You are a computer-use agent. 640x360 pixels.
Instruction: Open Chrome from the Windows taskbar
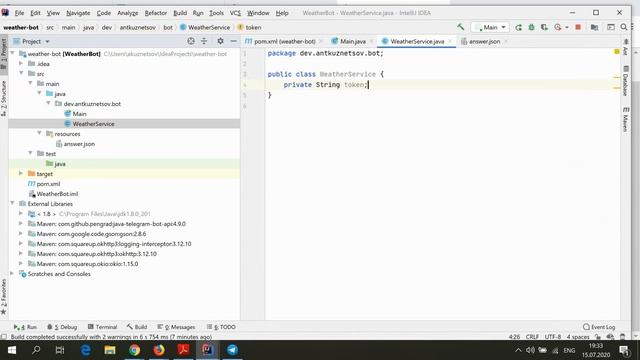[134, 350]
